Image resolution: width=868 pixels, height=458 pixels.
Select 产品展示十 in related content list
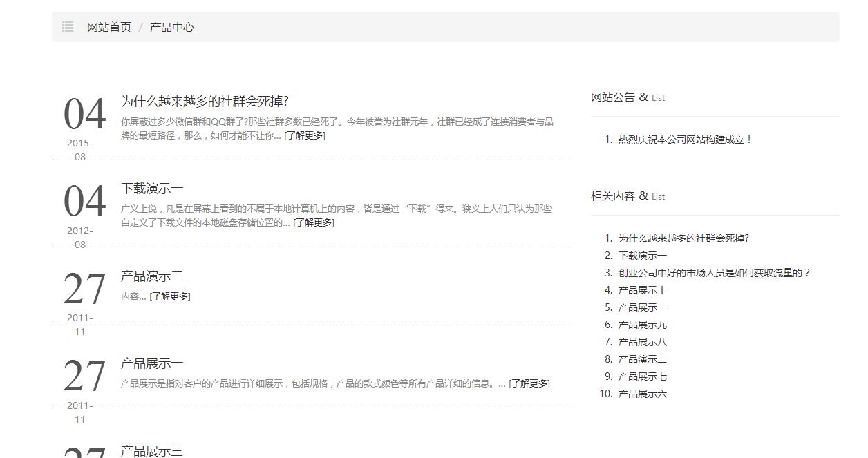tap(642, 290)
